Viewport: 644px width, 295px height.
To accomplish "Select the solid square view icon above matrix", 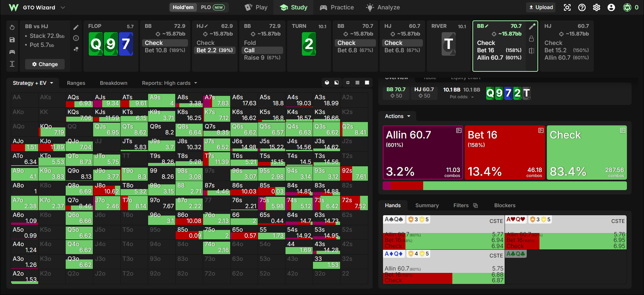I will 367,82.
